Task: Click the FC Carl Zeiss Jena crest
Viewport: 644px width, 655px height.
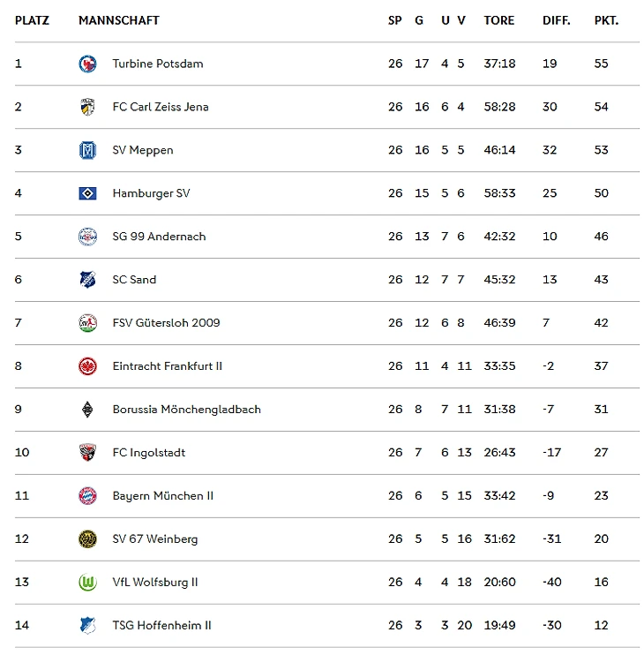Action: click(87, 107)
